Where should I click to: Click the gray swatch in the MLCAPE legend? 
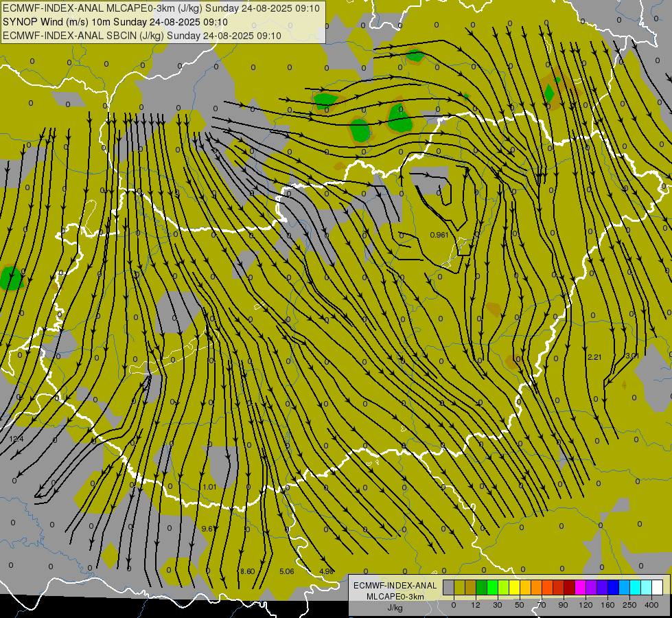[x=449, y=587]
